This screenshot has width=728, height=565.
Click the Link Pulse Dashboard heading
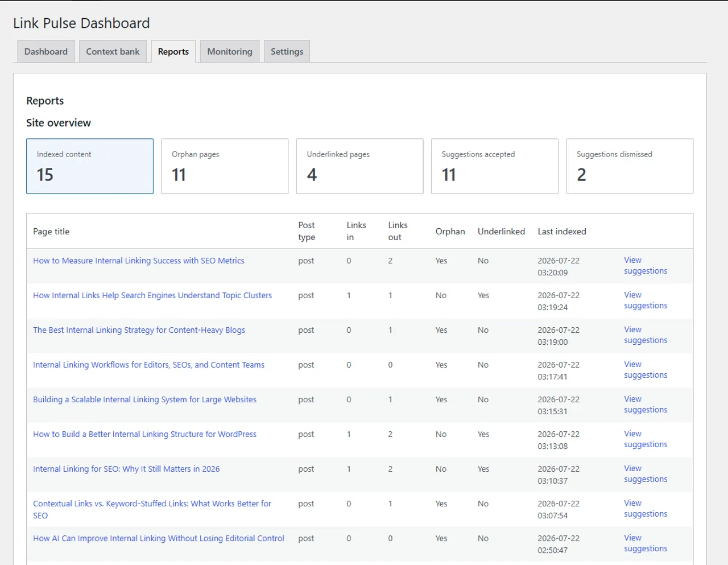81,23
